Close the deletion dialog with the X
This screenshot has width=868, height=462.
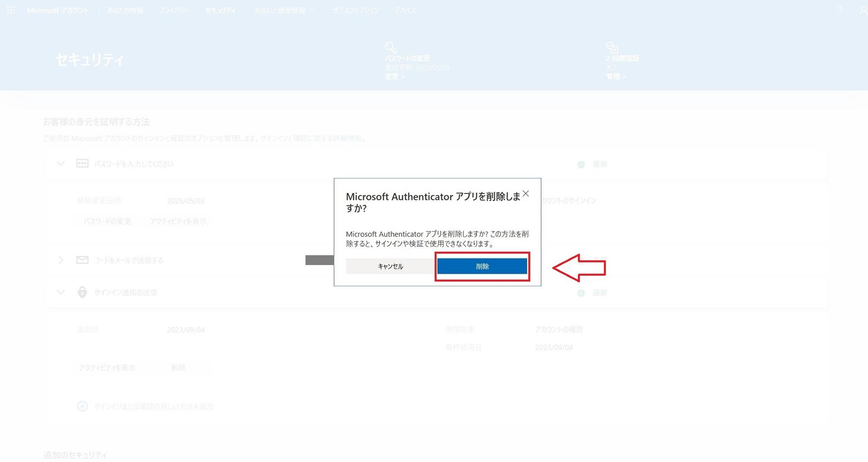(526, 194)
